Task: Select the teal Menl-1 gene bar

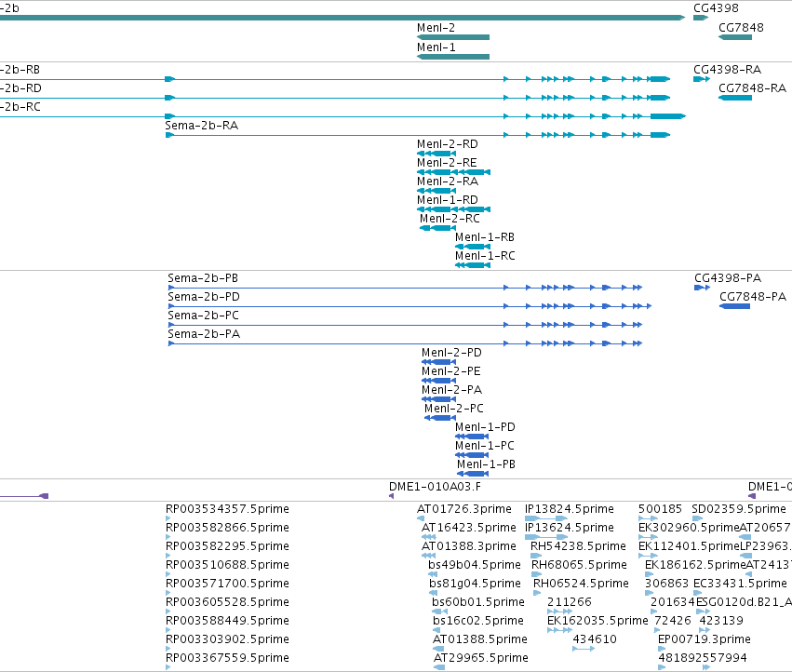Action: tap(453, 57)
